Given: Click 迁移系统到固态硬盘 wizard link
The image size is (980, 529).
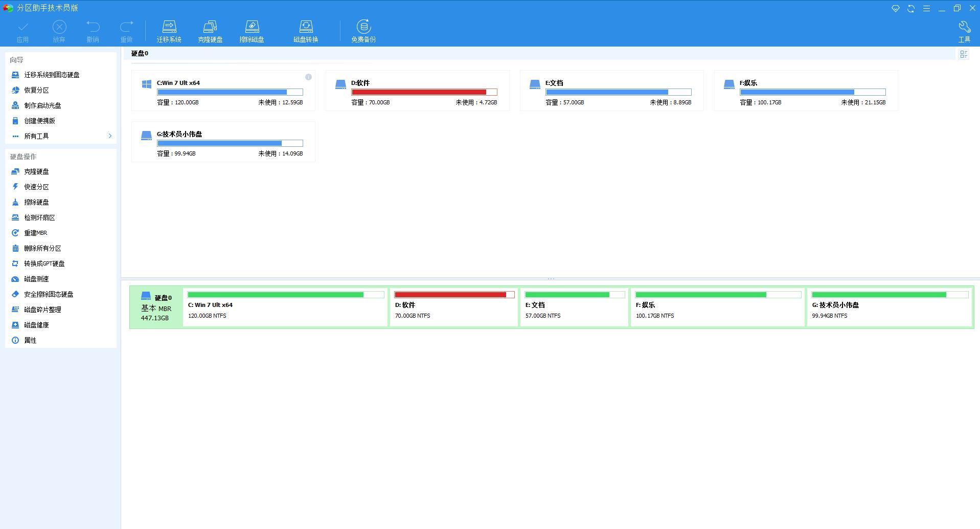Looking at the screenshot, I should tap(52, 75).
